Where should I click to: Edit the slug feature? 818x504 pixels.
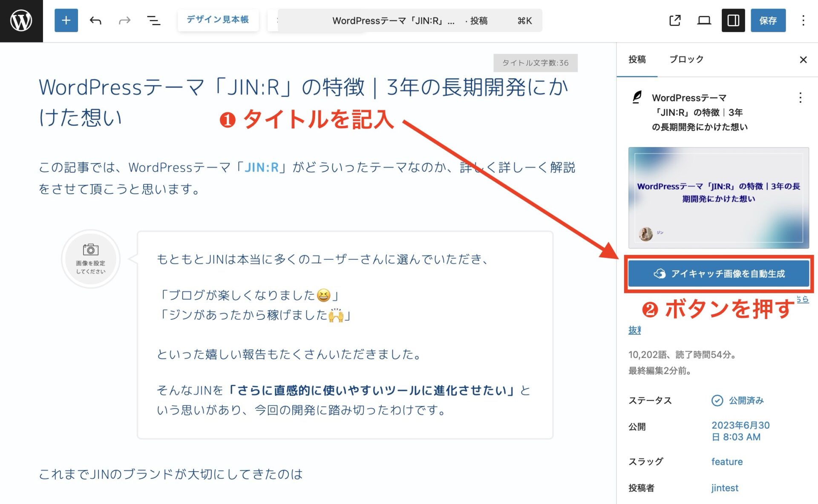pos(727,462)
